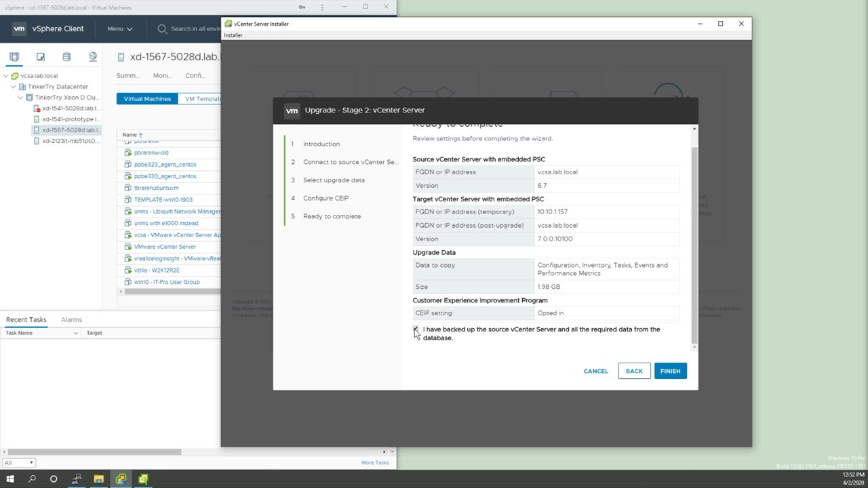Open File Explorer from taskbar
The height and width of the screenshot is (488, 868).
coord(98,479)
